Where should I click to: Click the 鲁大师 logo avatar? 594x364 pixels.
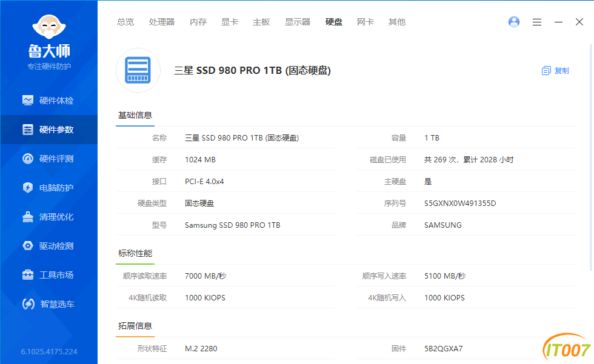pos(49,27)
